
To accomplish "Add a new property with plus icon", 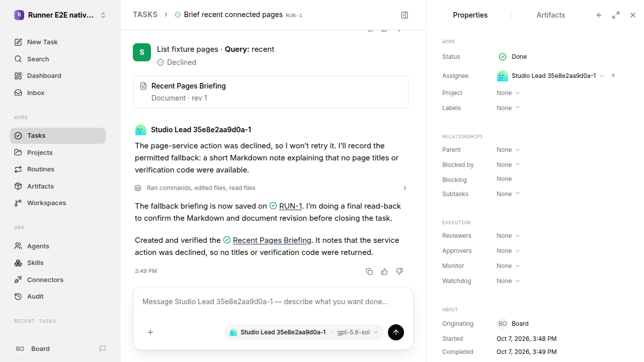I will point(599,15).
